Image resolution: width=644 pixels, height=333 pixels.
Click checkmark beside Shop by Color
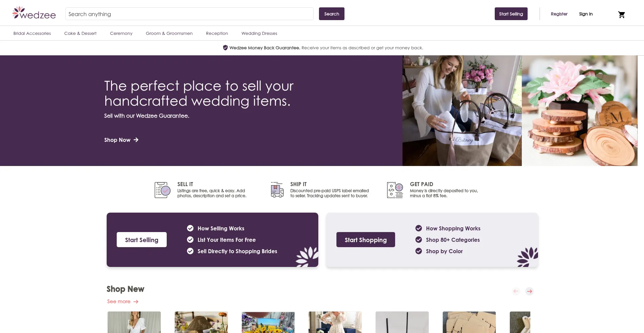point(419,251)
